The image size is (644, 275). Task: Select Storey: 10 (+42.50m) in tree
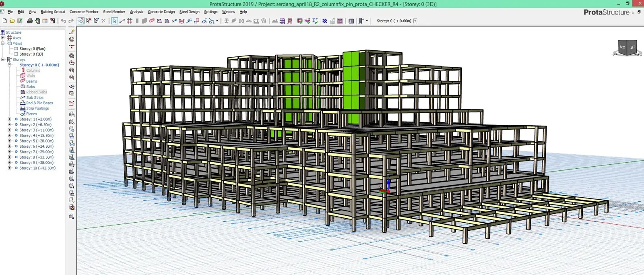click(37, 168)
